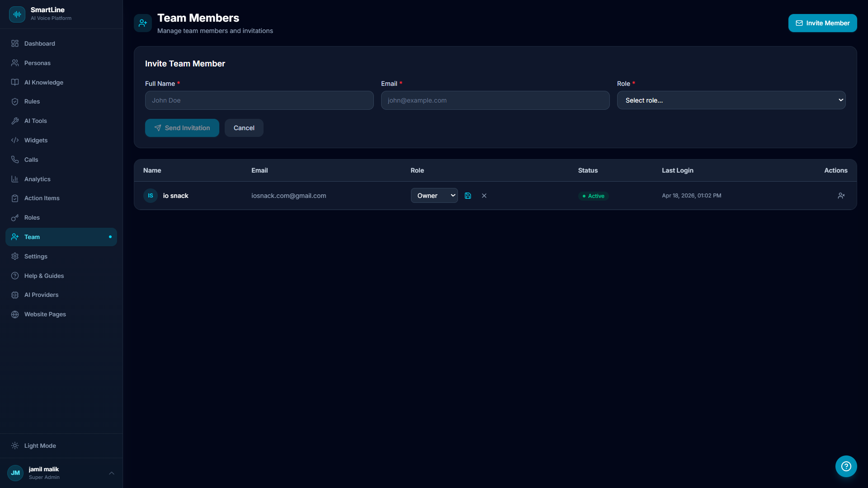Cancel the role edit with the X icon
This screenshot has width=868, height=488.
click(484, 196)
